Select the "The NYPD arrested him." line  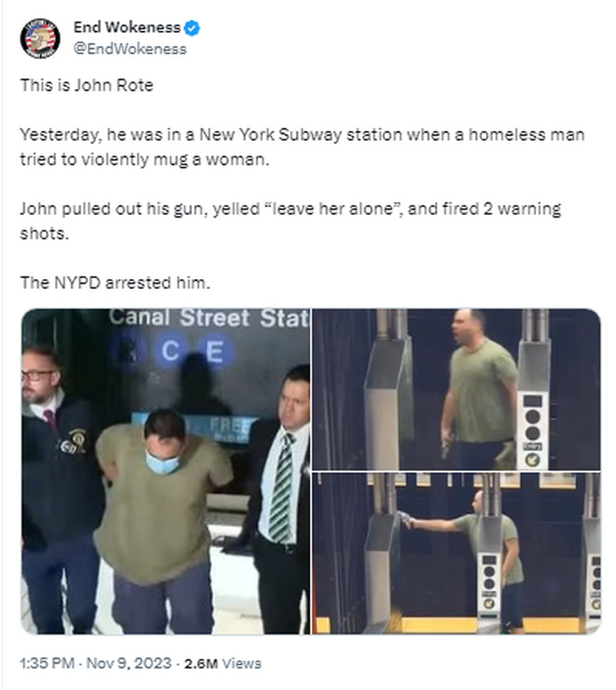coord(115,282)
